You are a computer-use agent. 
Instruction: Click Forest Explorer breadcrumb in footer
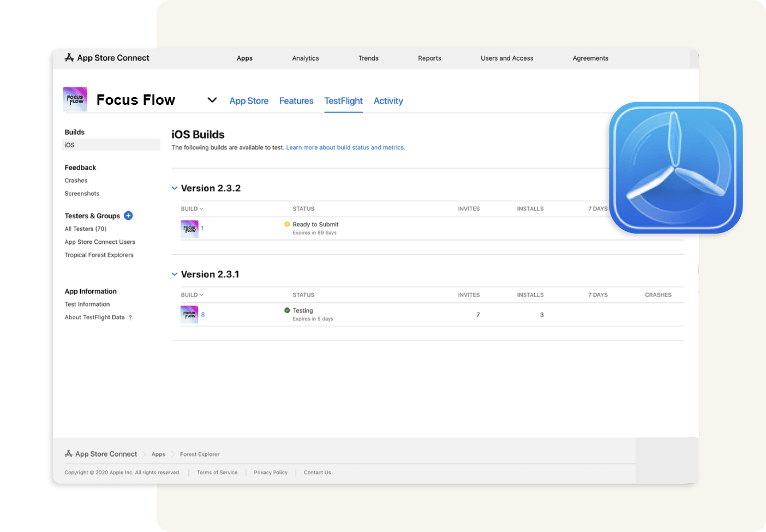tap(200, 455)
